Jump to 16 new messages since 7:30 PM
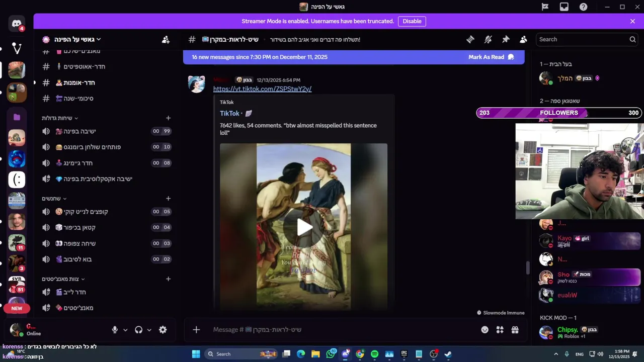This screenshot has height=362, width=644. (260, 57)
